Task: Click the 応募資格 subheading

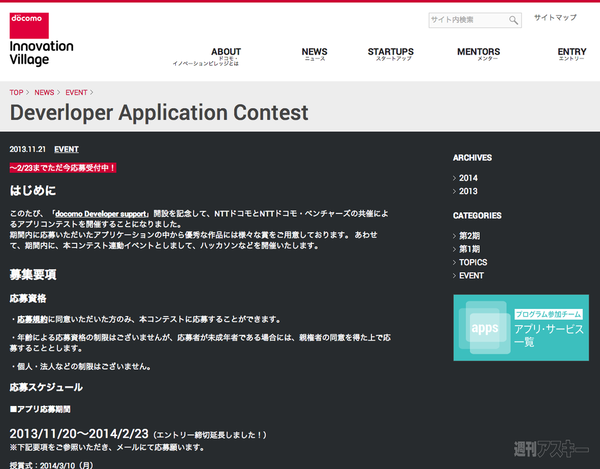Action: pyautogui.click(x=28, y=299)
